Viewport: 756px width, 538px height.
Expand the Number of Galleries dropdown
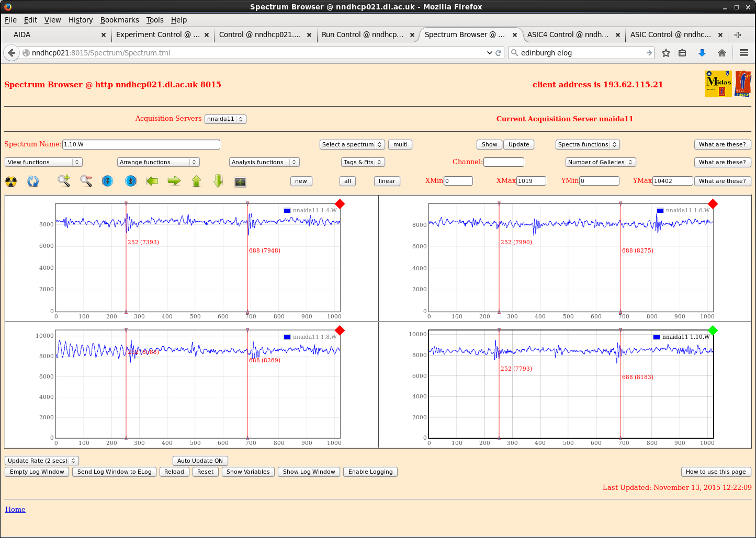tap(600, 162)
